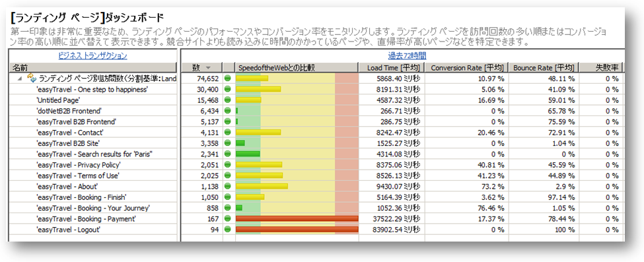Image resolution: width=644 pixels, height=262 pixels.
Task: Click green status icon for 'Untitled Page' row
Action: pos(227,100)
